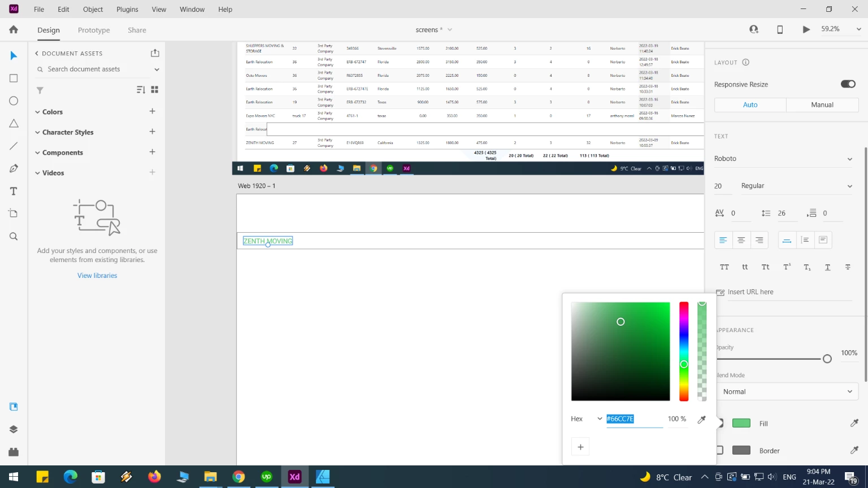Start desktop preview play button
Viewport: 868px width, 488px height.
(x=806, y=29)
